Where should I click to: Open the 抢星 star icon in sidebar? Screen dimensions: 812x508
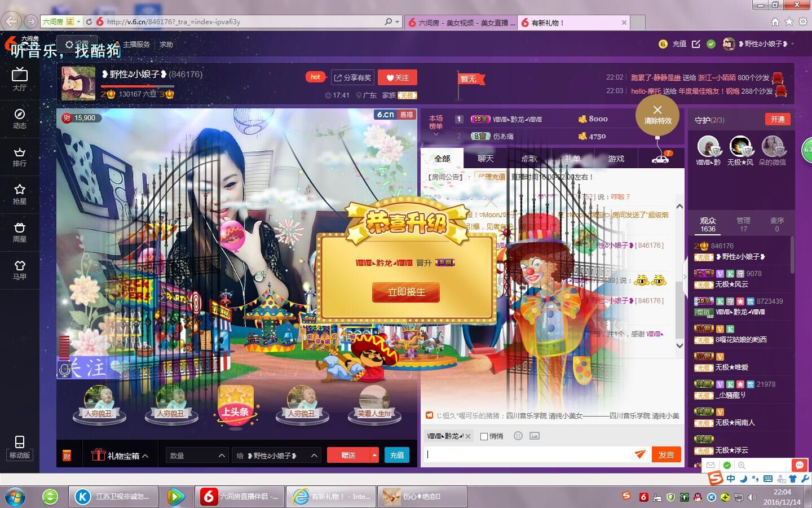[20, 194]
